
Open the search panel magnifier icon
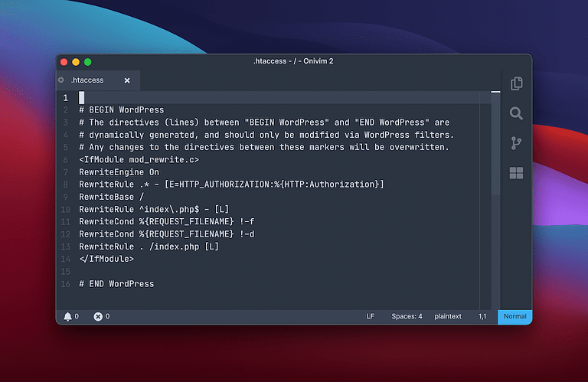click(517, 113)
